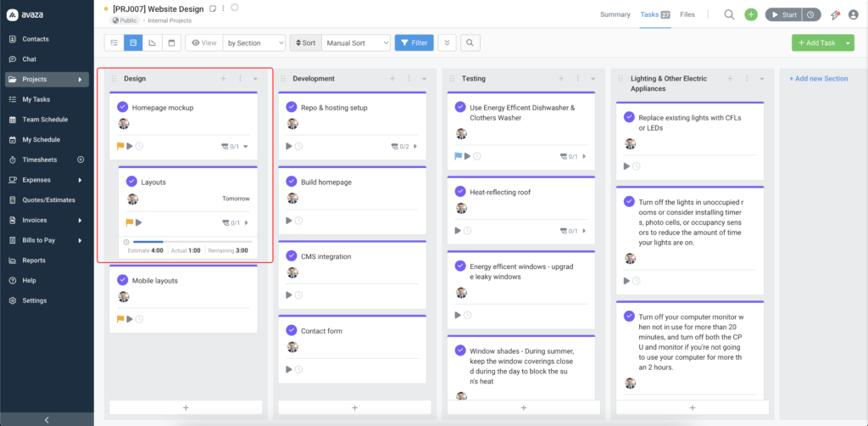The height and width of the screenshot is (426, 868).
Task: Click the Add new Section link
Action: coord(818,79)
